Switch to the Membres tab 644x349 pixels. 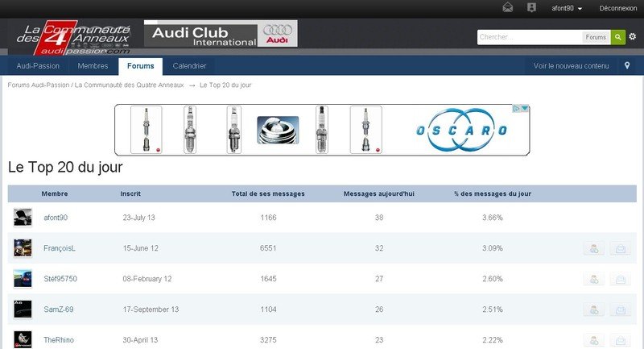pos(93,66)
